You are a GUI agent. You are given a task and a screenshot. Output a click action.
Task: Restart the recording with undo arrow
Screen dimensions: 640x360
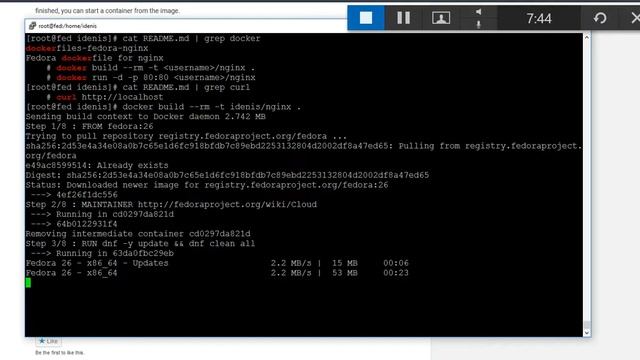pos(600,18)
